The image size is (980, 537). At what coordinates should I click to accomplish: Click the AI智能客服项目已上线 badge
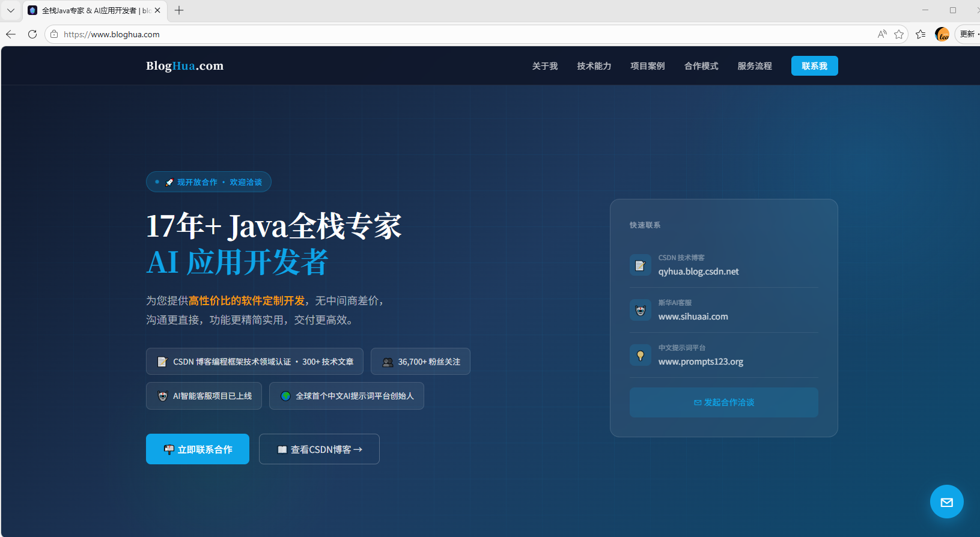click(x=204, y=396)
